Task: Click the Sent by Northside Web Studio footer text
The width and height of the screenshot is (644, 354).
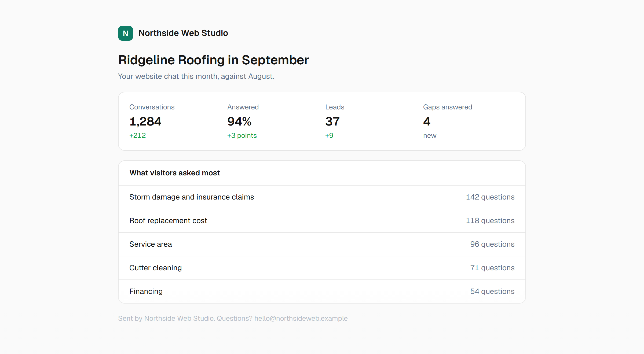Action: [x=166, y=318]
